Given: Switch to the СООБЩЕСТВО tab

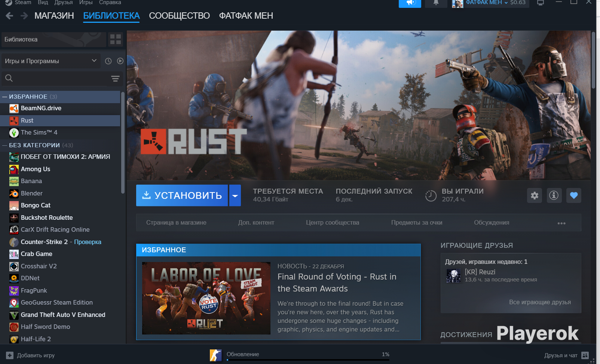Looking at the screenshot, I should click(180, 16).
